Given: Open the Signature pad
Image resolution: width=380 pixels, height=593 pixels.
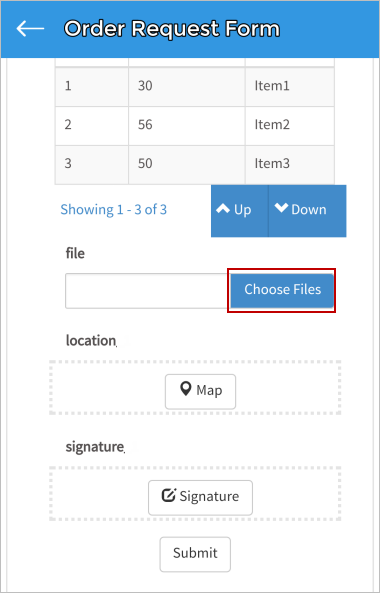Looking at the screenshot, I should 200,498.
